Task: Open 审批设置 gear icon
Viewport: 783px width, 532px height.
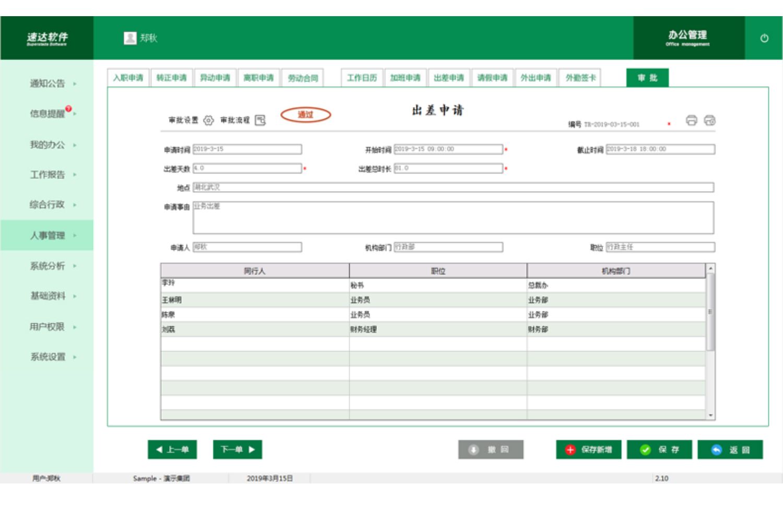Action: pos(208,120)
